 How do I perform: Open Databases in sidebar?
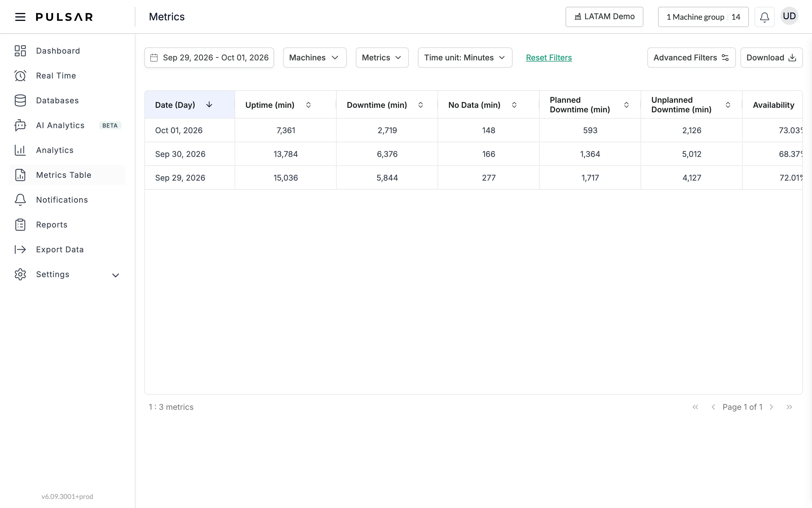67,100
